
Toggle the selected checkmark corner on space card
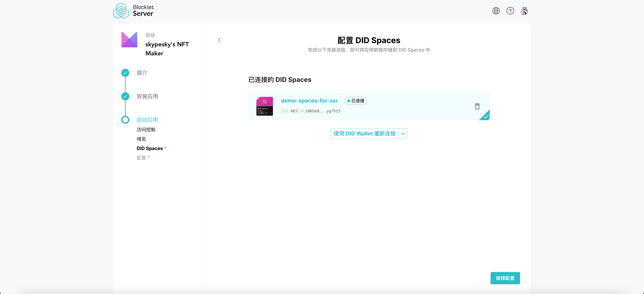(486, 116)
